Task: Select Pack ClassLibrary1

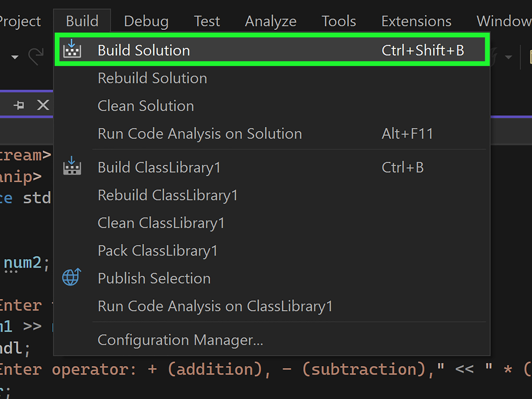Action: tap(157, 251)
